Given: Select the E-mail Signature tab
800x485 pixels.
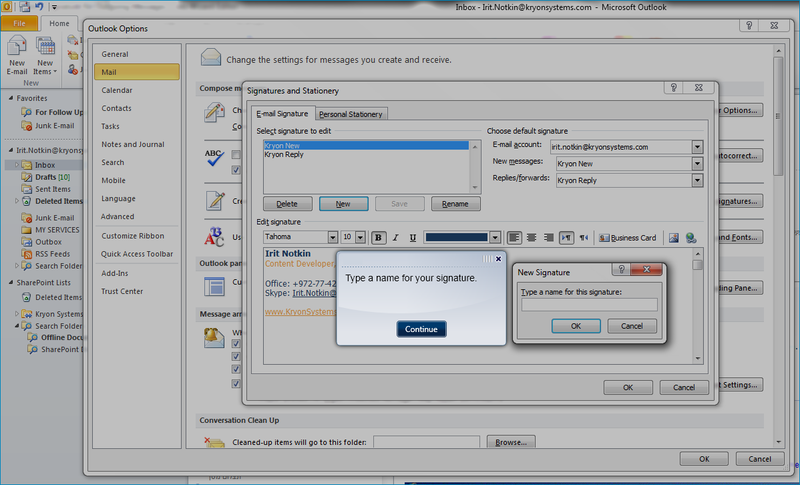Looking at the screenshot, I should pyautogui.click(x=282, y=113).
